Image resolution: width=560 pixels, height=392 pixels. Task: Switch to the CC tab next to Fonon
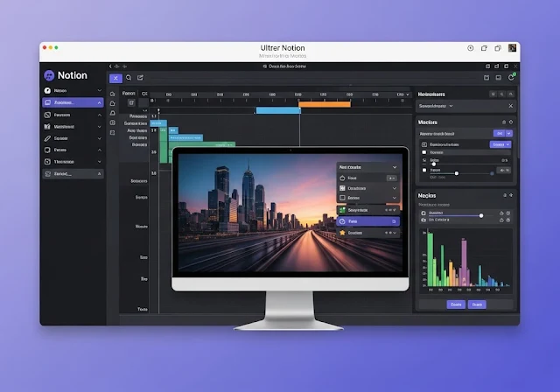[x=144, y=94]
